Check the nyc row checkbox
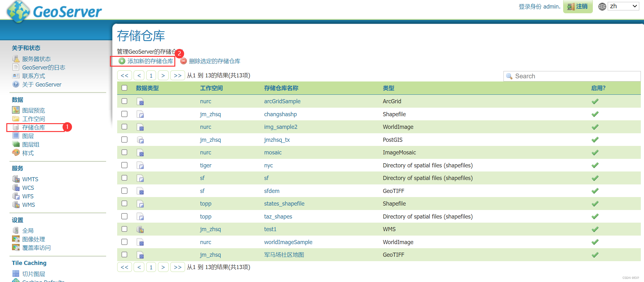The width and height of the screenshot is (644, 282). [124, 165]
